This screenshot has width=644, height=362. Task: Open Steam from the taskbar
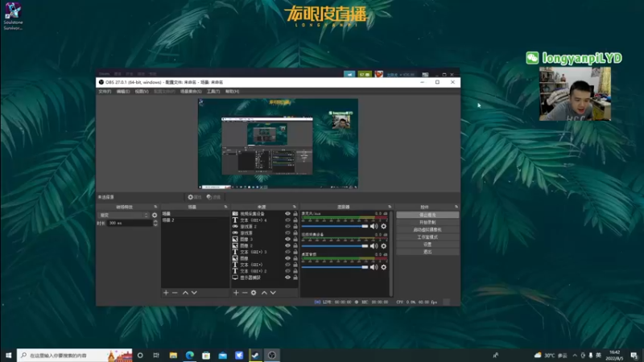click(x=255, y=355)
